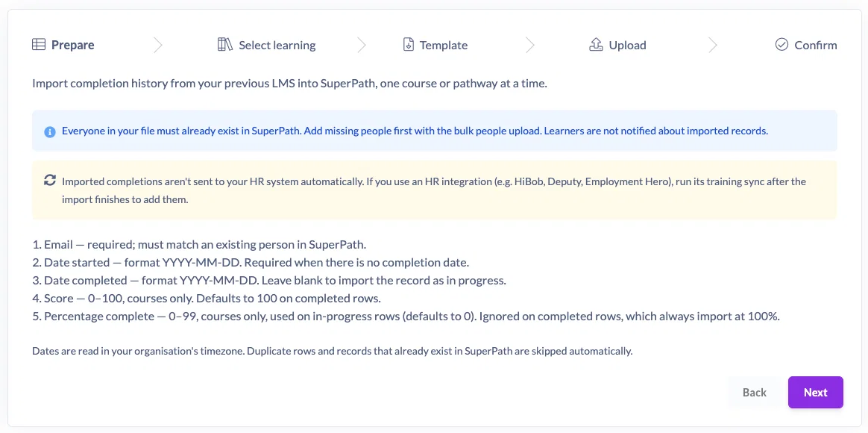Click the yellow HR integration sync notice

pyautogui.click(x=435, y=190)
